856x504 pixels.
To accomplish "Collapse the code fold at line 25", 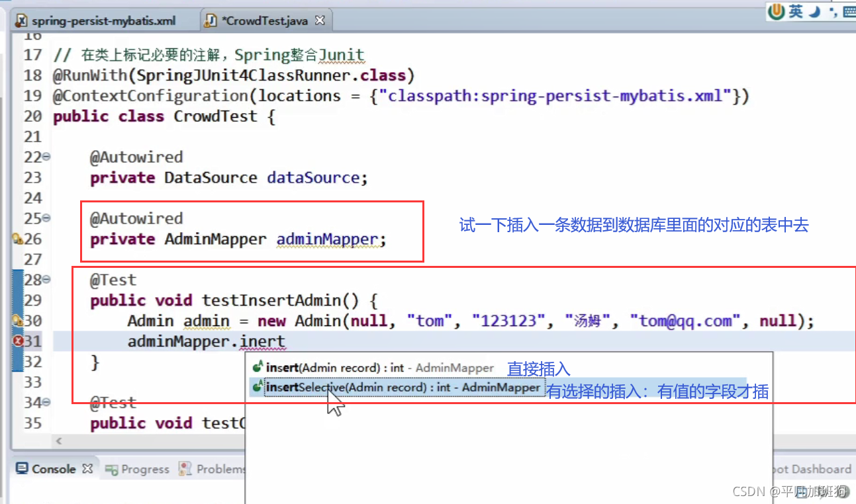I will point(46,218).
